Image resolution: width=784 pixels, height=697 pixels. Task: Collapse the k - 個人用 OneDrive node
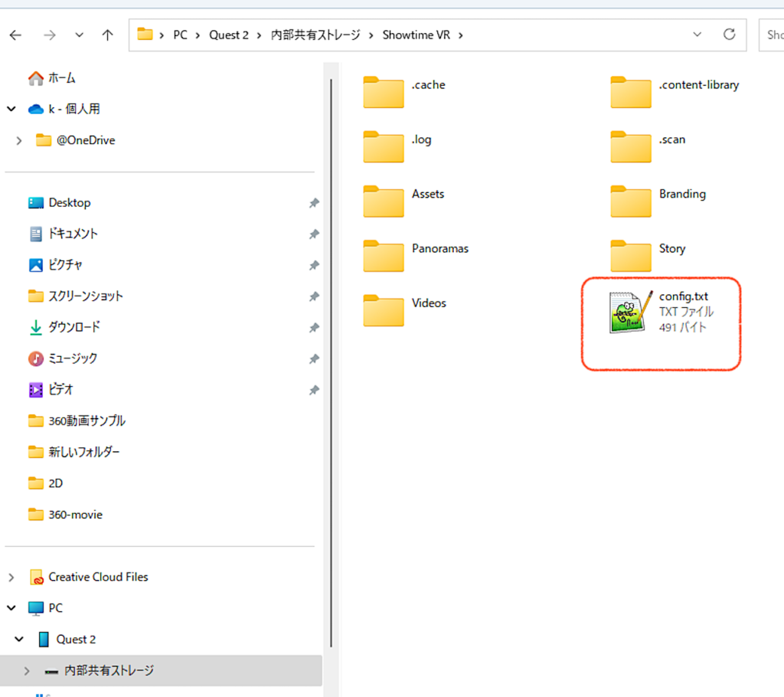11,109
